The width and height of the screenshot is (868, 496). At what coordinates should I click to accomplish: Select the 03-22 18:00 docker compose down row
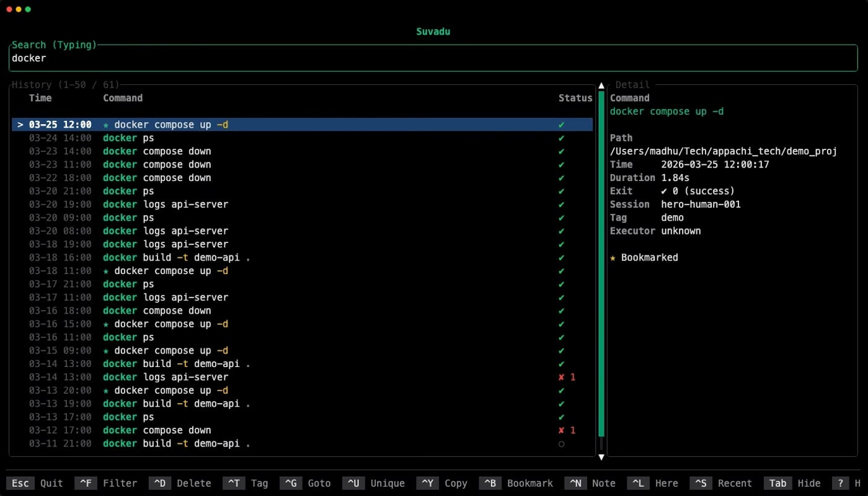(x=303, y=178)
